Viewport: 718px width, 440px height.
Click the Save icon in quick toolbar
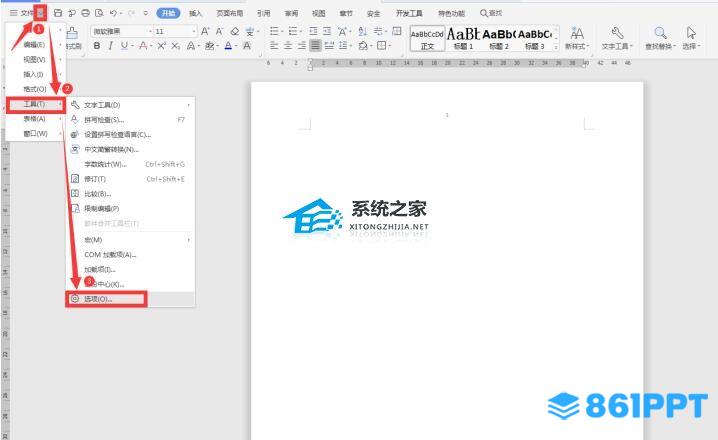click(x=58, y=13)
